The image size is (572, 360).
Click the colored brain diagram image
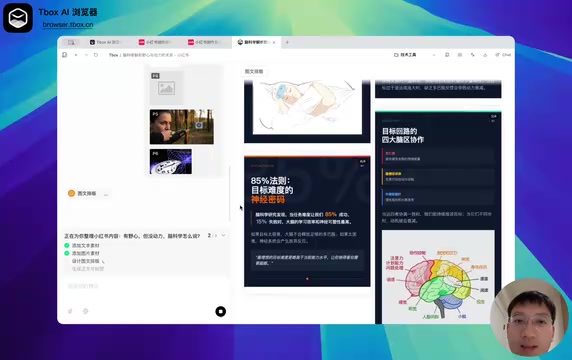point(438,277)
